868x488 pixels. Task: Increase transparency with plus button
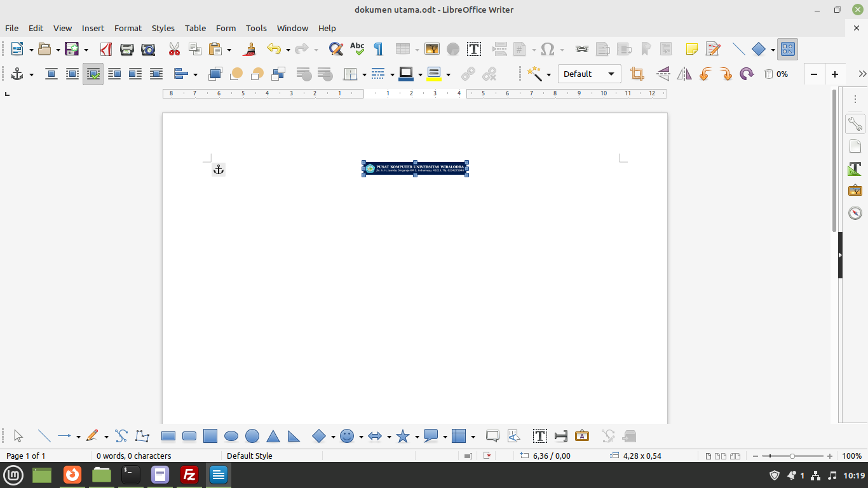(x=835, y=74)
